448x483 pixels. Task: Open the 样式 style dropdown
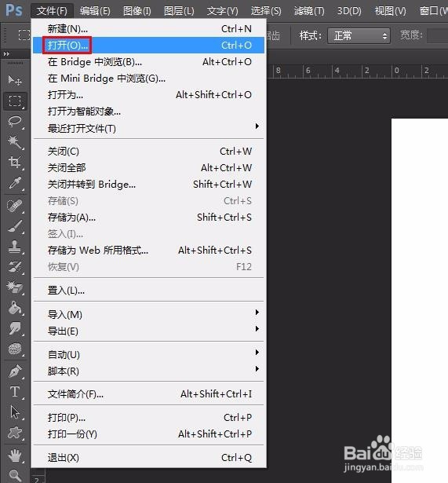(x=359, y=35)
